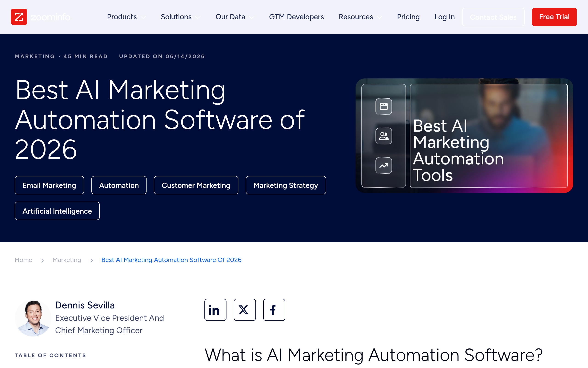Viewport: 588px width, 368px height.
Task: Click the TABLE OF CONTENTS heading
Action: pyautogui.click(x=50, y=355)
